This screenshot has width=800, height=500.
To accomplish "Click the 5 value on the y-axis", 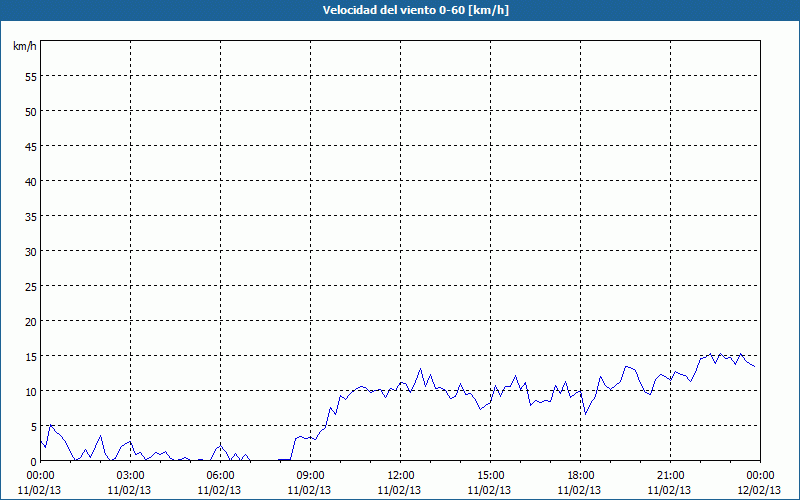I will coord(34,426).
